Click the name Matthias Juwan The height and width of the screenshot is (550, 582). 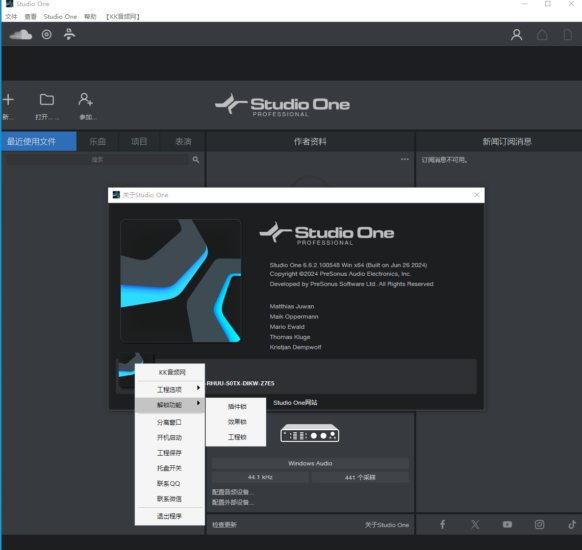click(x=292, y=306)
